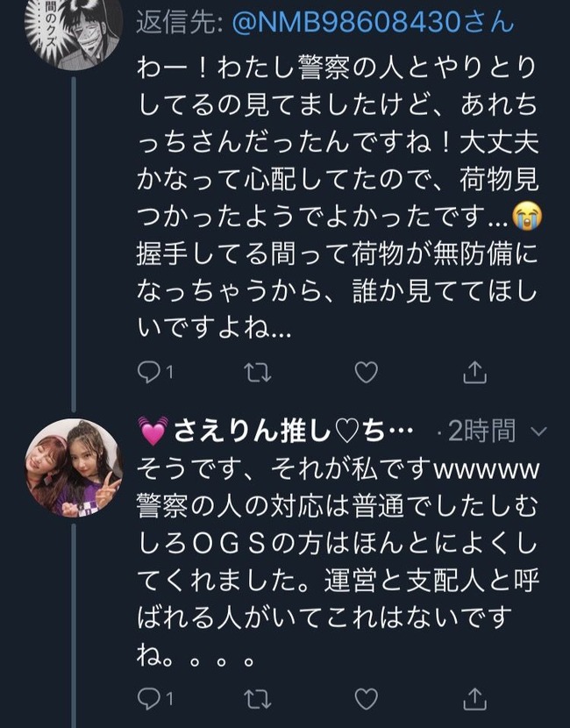Open the @NMB98608430 mention link
The image size is (570, 728).
373,22
